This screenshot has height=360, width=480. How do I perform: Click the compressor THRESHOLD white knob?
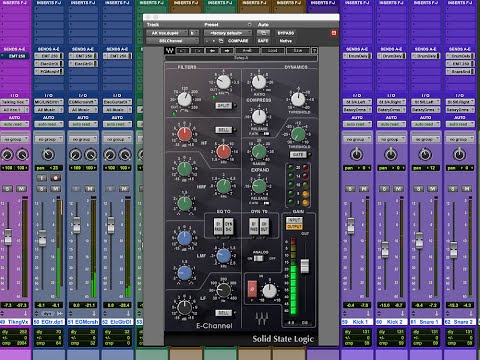(x=298, y=99)
